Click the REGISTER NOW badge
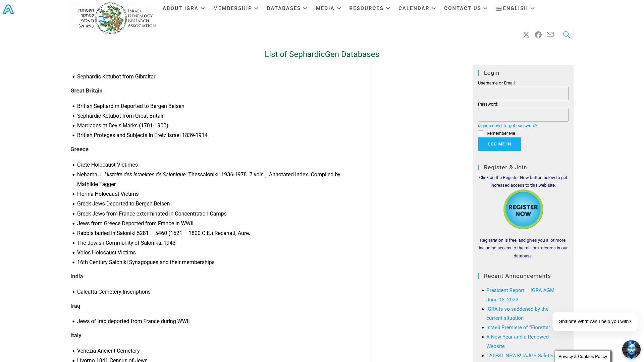Viewport: 644px width, 362px height. tap(523, 209)
